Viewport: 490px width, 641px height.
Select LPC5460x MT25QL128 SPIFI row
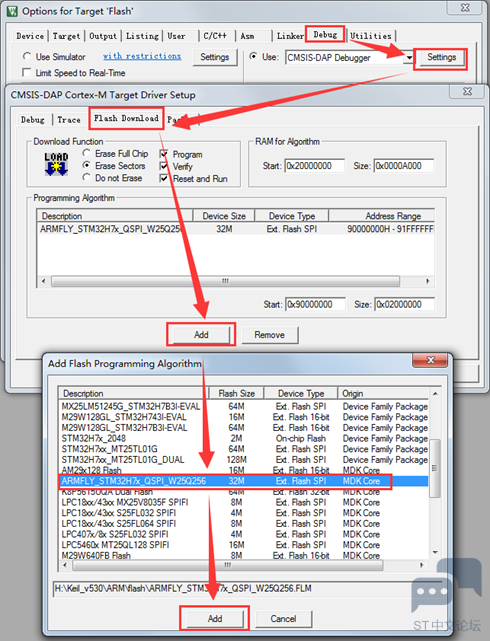coord(244,545)
